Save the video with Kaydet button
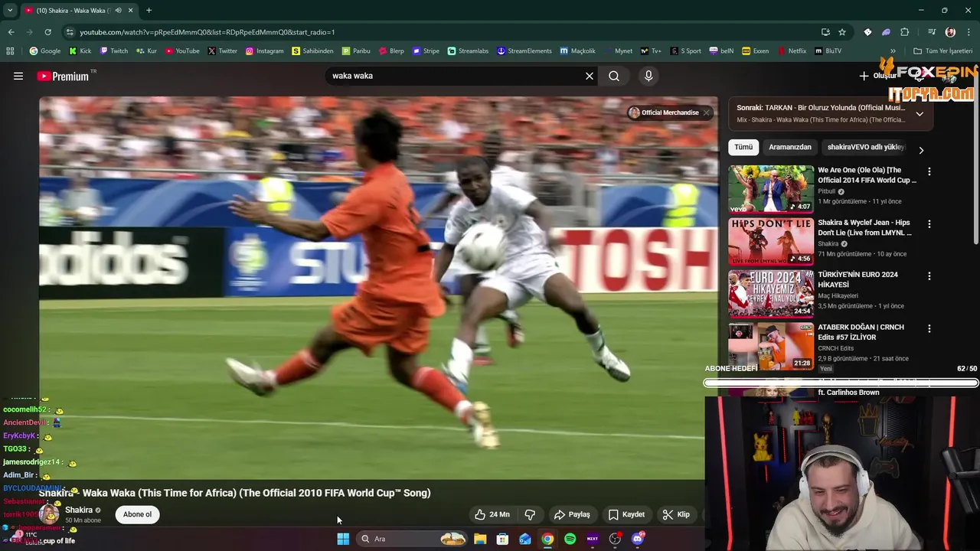The height and width of the screenshot is (551, 980). (626, 514)
